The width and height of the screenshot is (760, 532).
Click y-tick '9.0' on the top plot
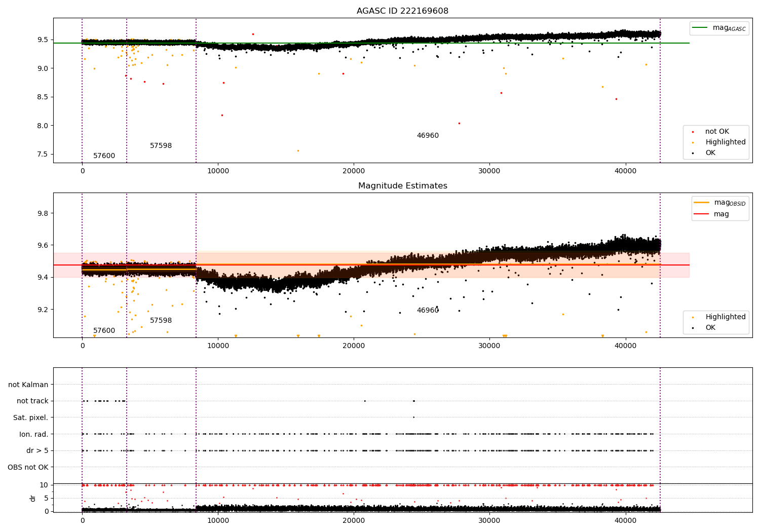[x=42, y=68]
